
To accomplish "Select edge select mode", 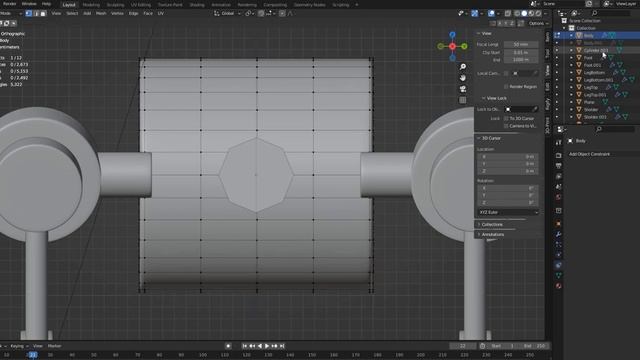I will 36,13.
